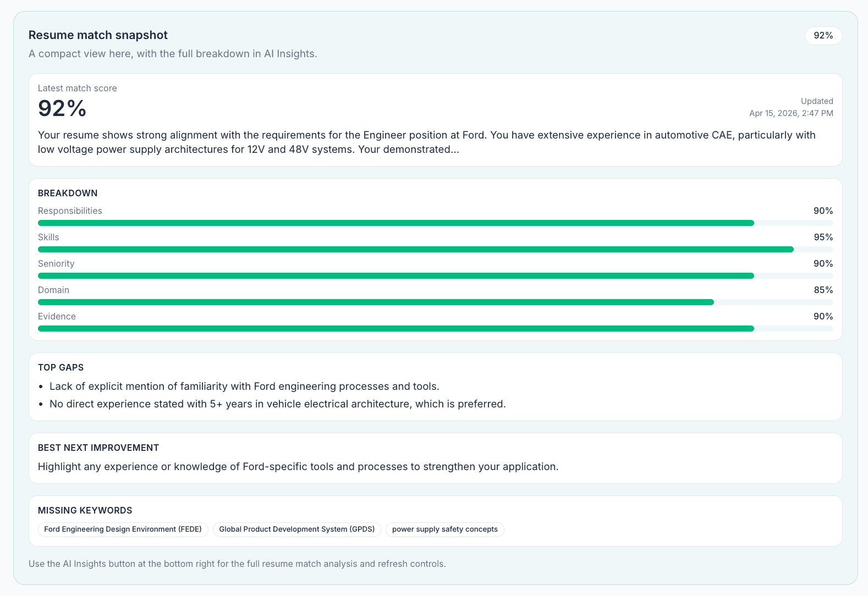Click the first Top Gaps bullet about Ford processes
Viewport: 868px width, 596px height.
(x=244, y=386)
